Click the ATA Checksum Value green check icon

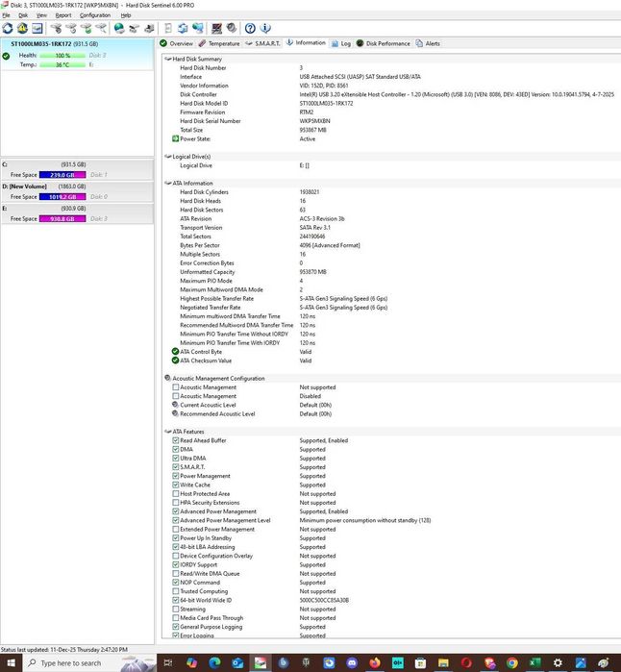click(x=175, y=361)
